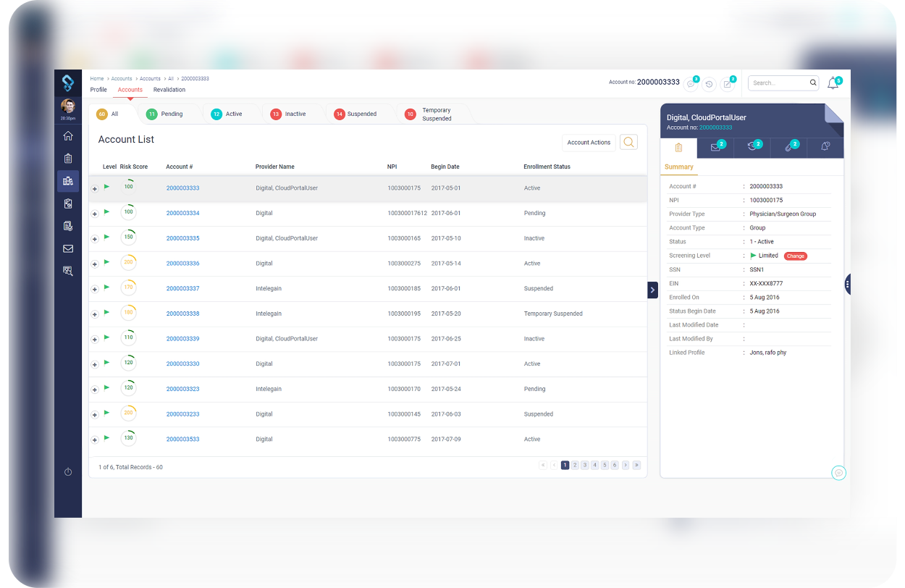Click the power logout icon in sidebar
This screenshot has width=905, height=588.
[68, 472]
